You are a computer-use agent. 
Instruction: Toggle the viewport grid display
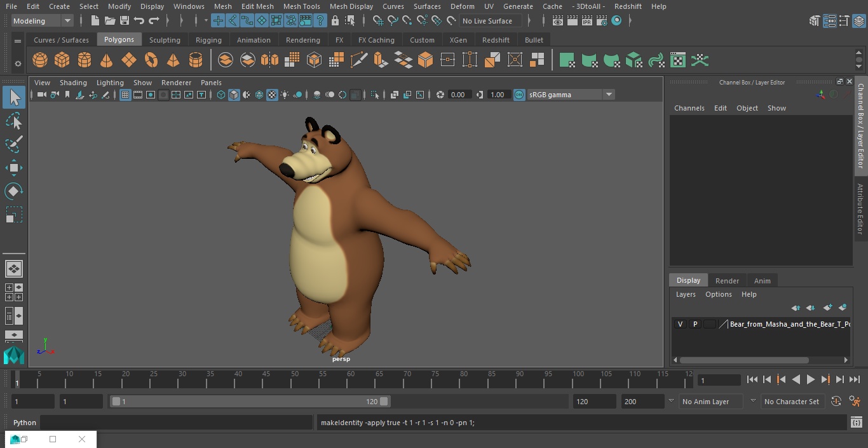(125, 95)
